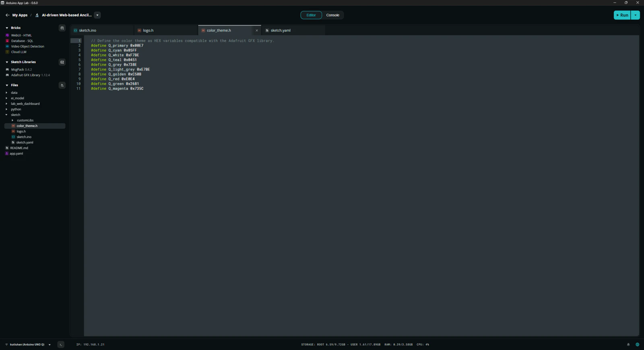Click the H icon of logo.h in file tree
Screen dimensions: 644x350
13,132
